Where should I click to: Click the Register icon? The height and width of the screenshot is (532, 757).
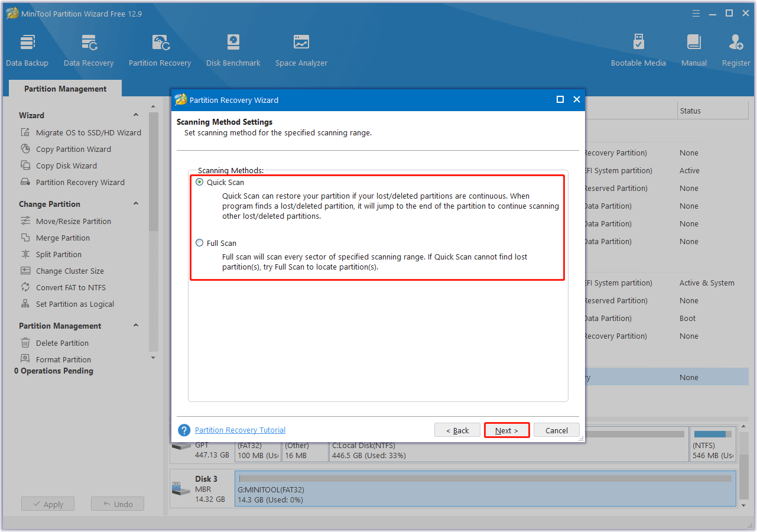point(735,48)
